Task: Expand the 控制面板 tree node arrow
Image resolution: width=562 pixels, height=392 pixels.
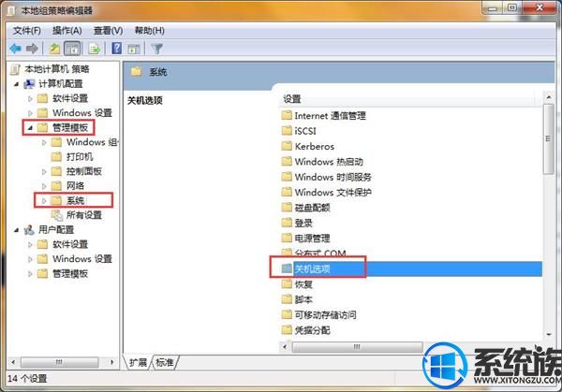Action: pos(44,171)
